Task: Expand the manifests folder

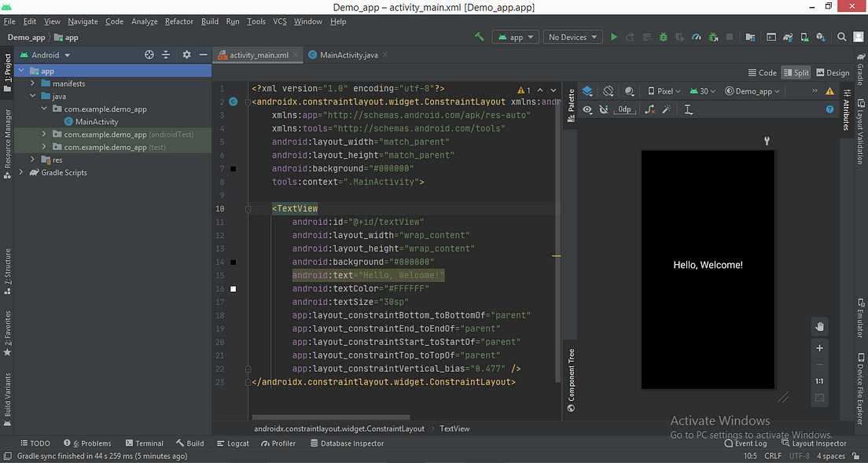Action: (x=32, y=83)
